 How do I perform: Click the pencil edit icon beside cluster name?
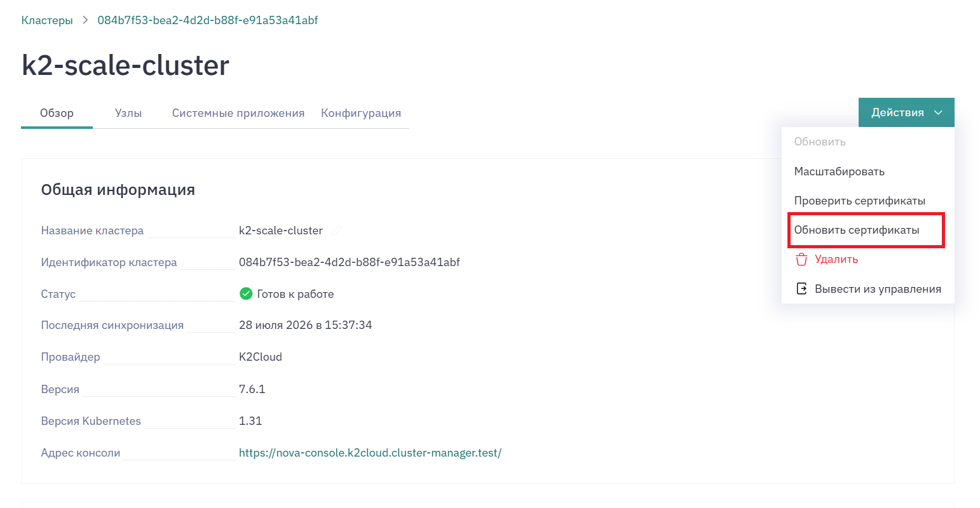(337, 231)
